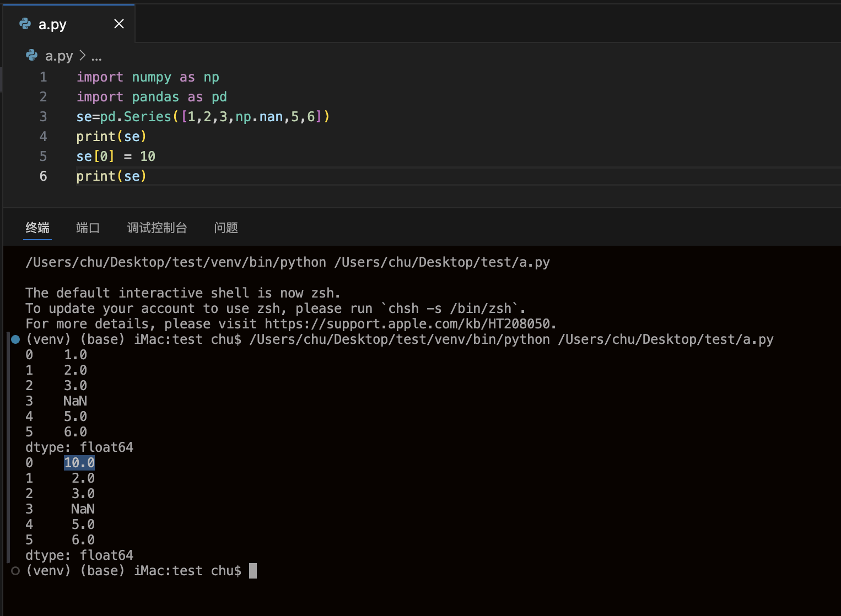Click the hollow circle beside the last prompt

coord(15,571)
